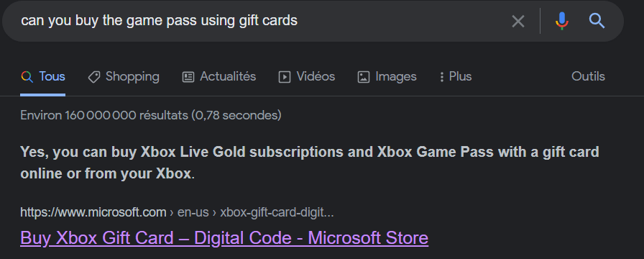Submit search using the blue magnifying glass
This screenshot has height=259, width=644.
tap(597, 21)
